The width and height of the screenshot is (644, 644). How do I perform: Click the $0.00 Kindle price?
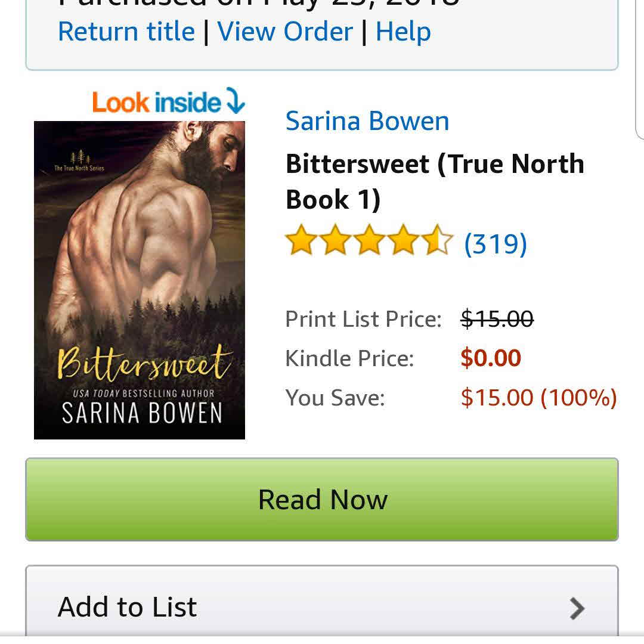(x=491, y=358)
